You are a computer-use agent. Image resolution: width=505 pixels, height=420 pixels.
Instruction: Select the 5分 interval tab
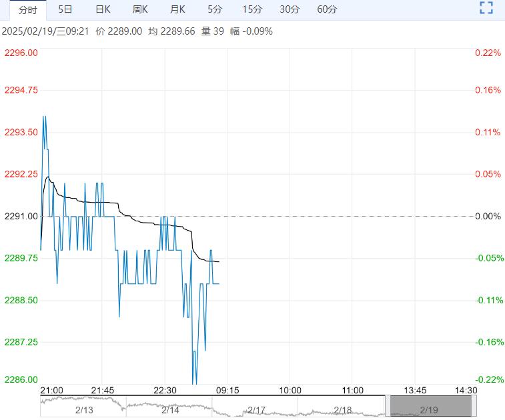[215, 9]
